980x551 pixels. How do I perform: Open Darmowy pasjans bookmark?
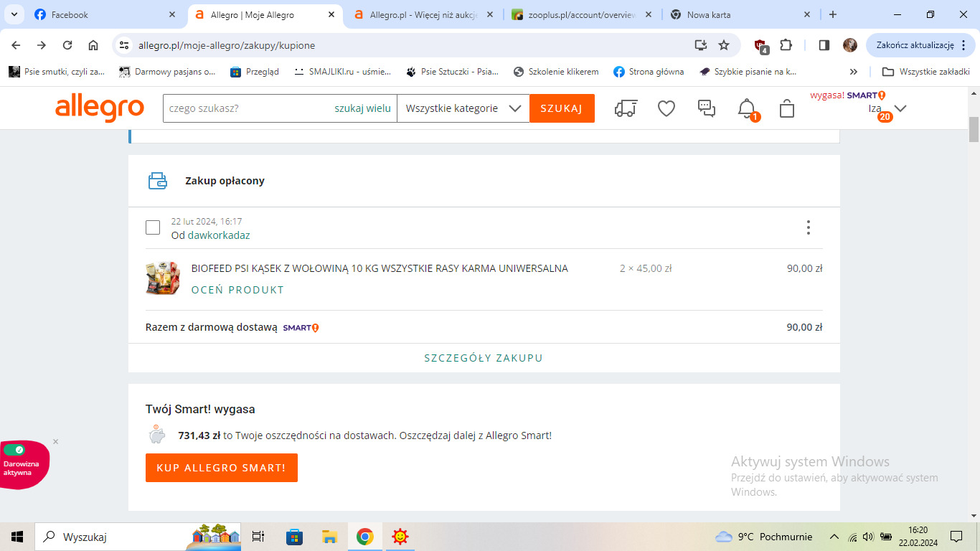(167, 72)
